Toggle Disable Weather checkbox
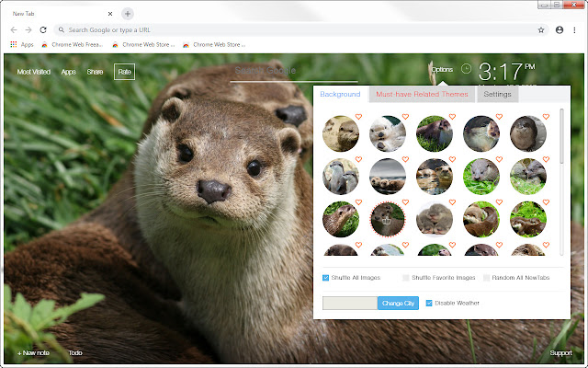The image size is (588, 368). point(429,303)
